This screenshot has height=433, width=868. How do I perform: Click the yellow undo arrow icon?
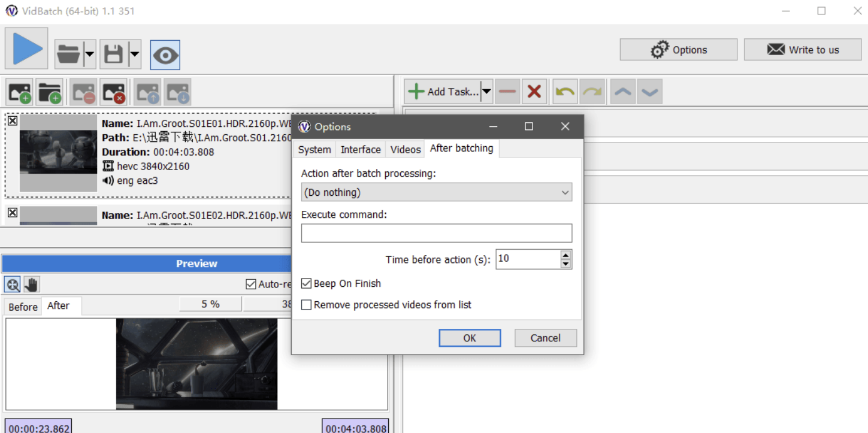[x=565, y=92]
